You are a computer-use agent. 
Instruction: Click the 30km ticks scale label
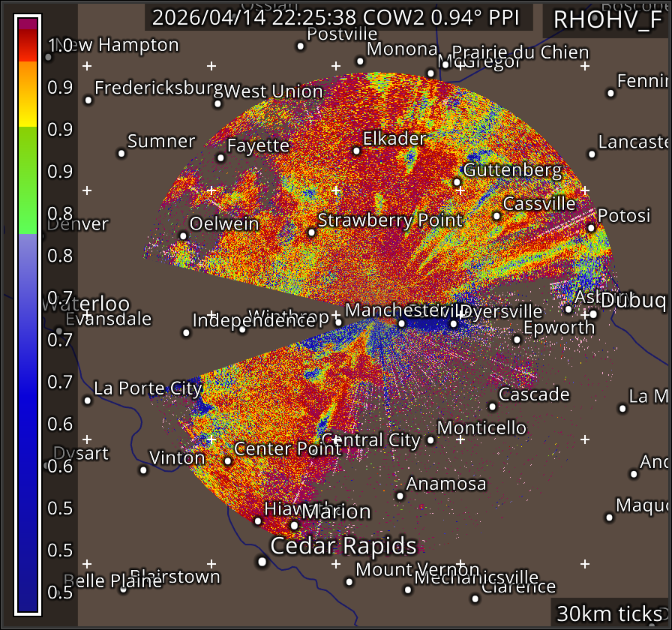[x=609, y=613]
